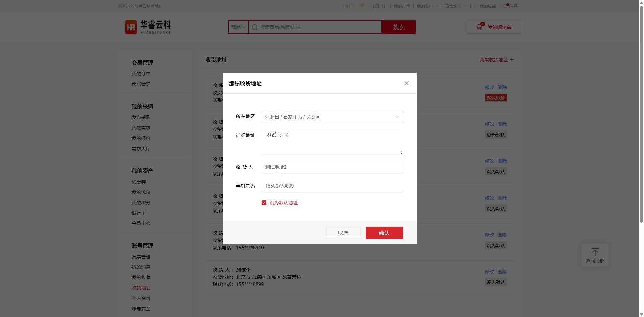The image size is (644, 317).
Task: Select Coupons in sidebar menu
Action: tap(139, 182)
